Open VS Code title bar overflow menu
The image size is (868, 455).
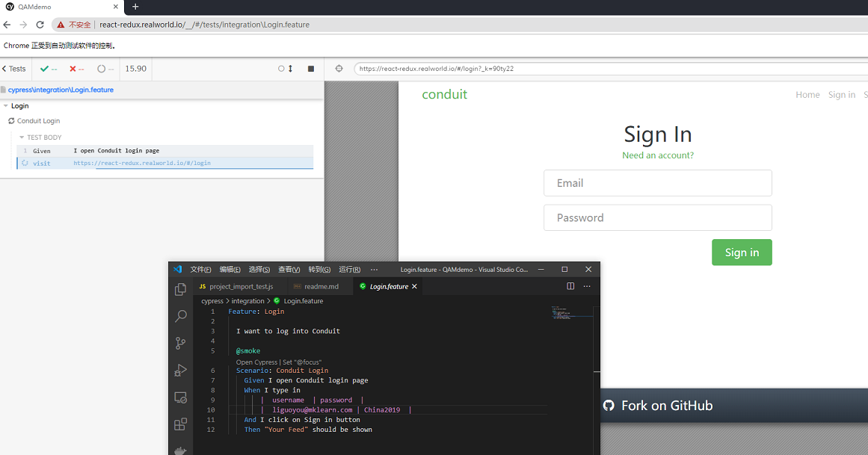375,270
